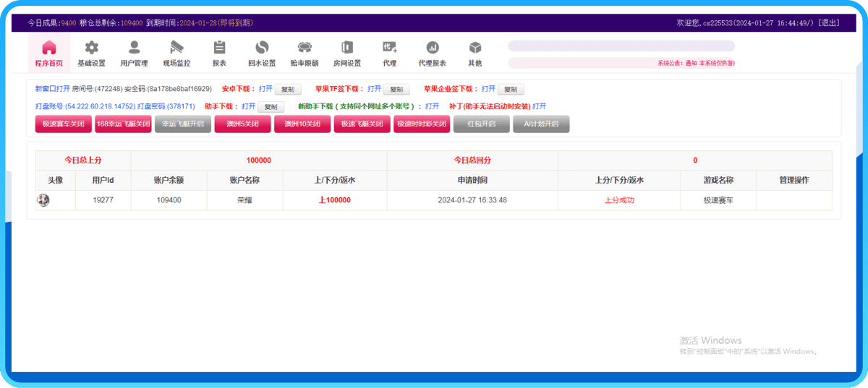Click 打开 link for 苹果TF签下载
Viewport: 868px width, 388px height.
pyautogui.click(x=374, y=89)
